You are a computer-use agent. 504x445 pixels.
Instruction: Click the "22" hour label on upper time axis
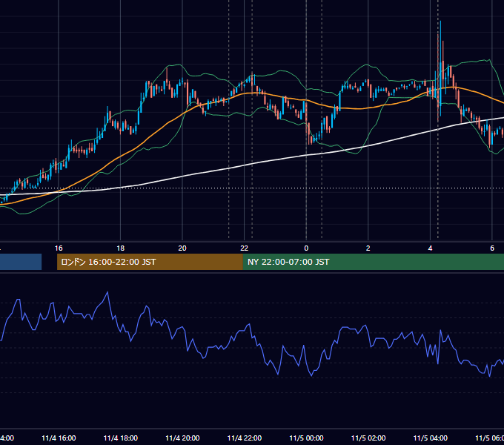click(245, 248)
